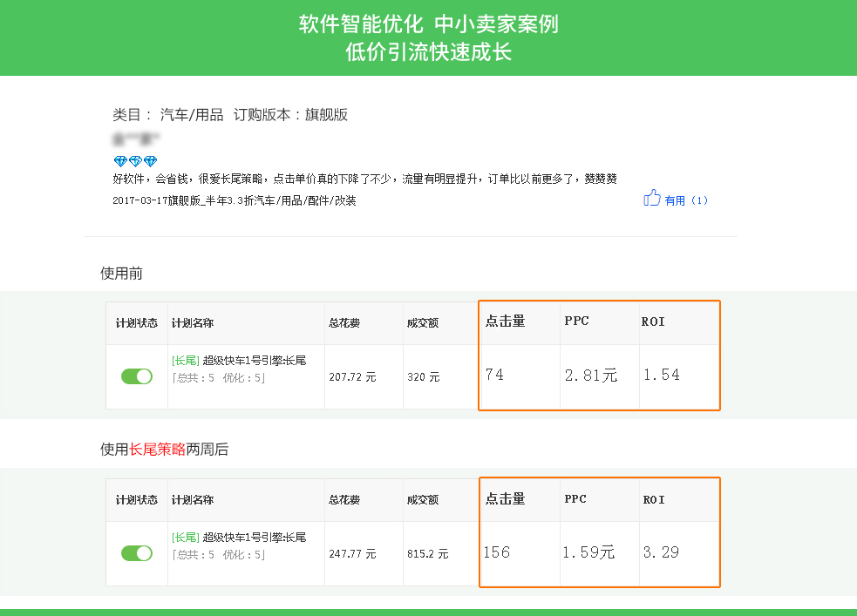Open plan 超级快车1号引擎长尾 in the after-use table

[254, 538]
